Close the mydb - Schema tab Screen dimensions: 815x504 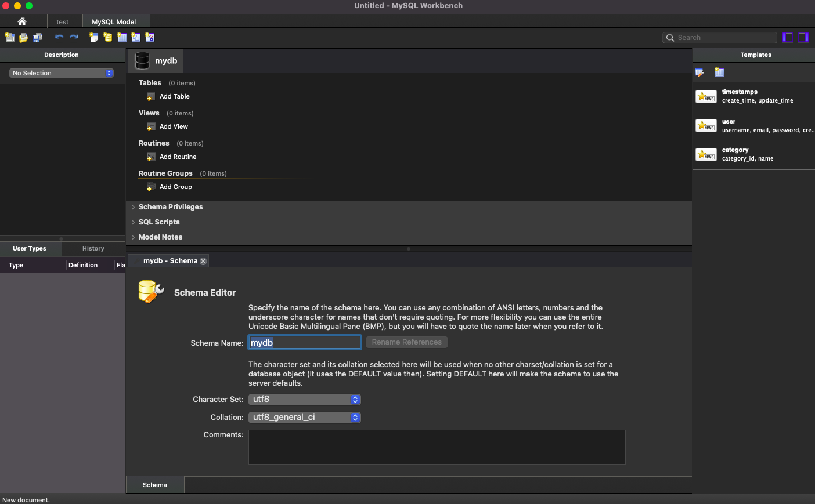coord(203,261)
